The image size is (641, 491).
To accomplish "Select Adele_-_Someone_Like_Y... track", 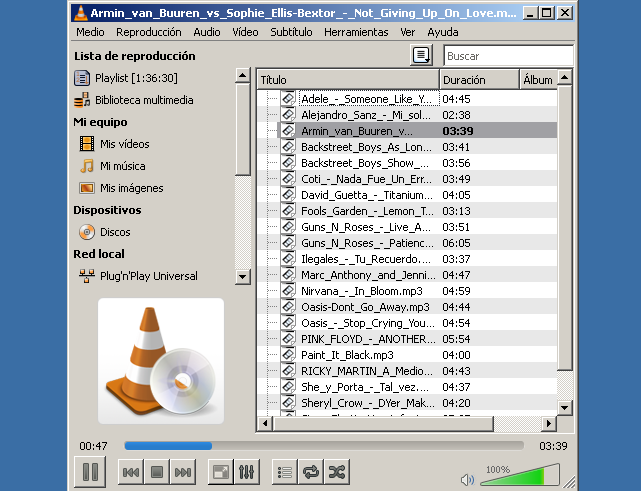I will [407, 99].
